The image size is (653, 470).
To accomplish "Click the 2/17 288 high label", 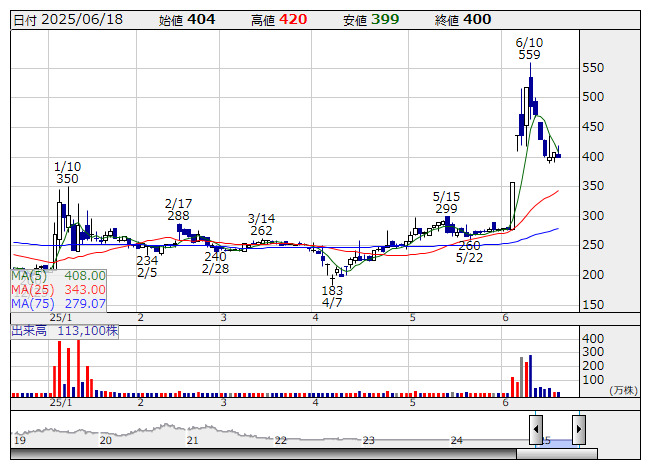I will tap(178, 210).
